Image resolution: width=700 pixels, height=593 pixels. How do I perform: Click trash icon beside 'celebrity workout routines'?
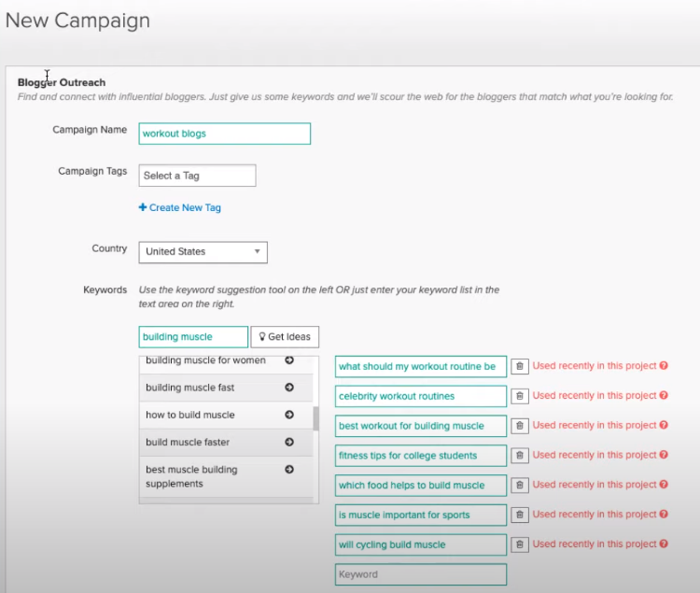520,396
